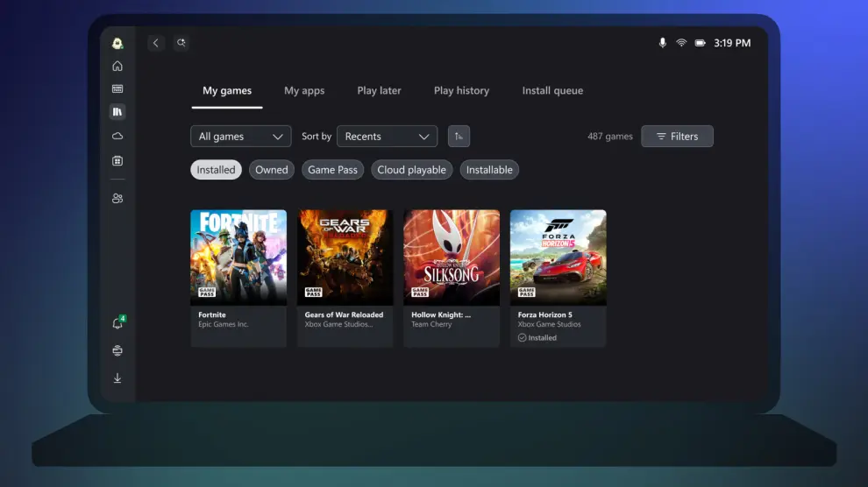
Task: Click the microphone icon in status bar
Action: (x=662, y=43)
